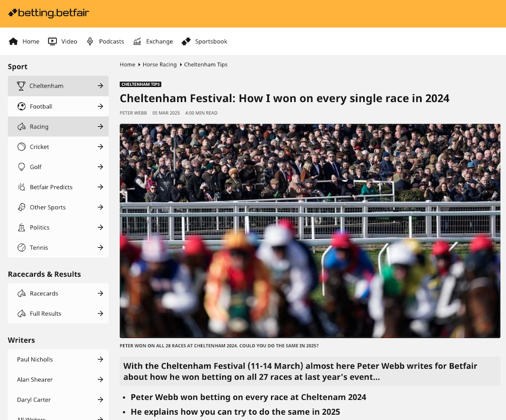Click the Cheltenham race crowd photo
This screenshot has height=420, width=506.
pyautogui.click(x=310, y=231)
